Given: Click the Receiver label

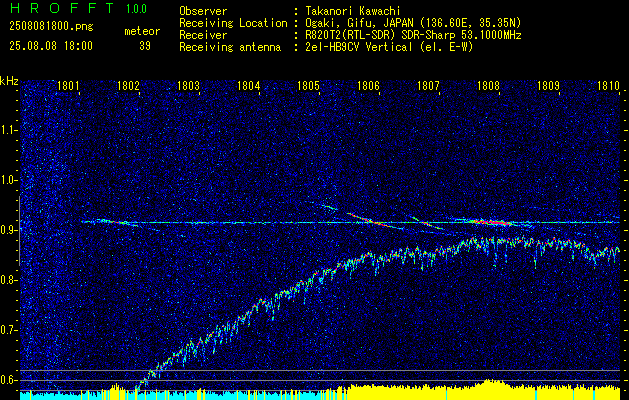Looking at the screenshot, I should [x=203, y=35].
